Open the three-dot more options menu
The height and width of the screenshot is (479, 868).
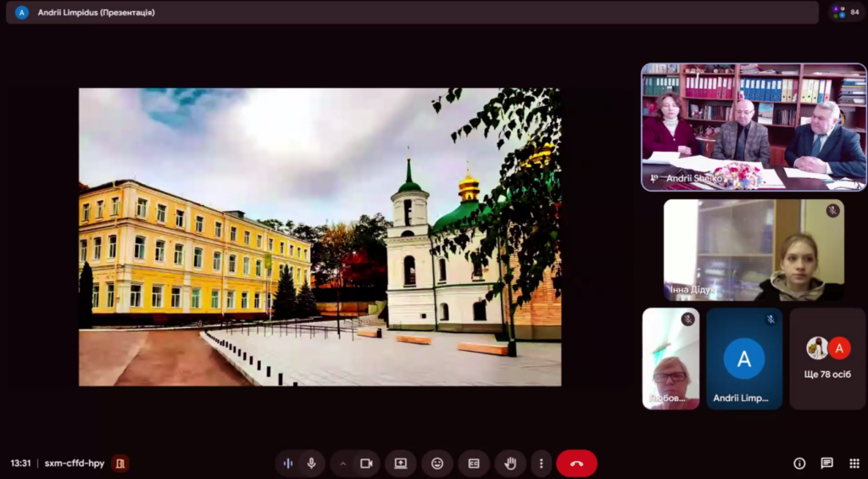(541, 463)
